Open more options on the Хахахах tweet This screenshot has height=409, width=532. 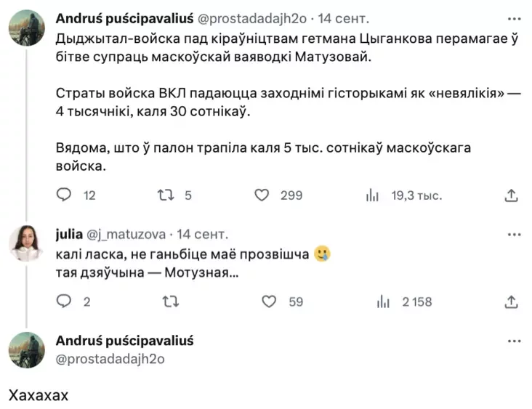coord(514,341)
